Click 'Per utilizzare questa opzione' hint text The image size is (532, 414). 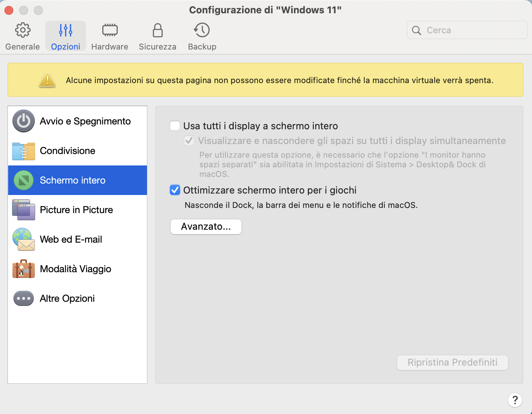click(x=343, y=164)
